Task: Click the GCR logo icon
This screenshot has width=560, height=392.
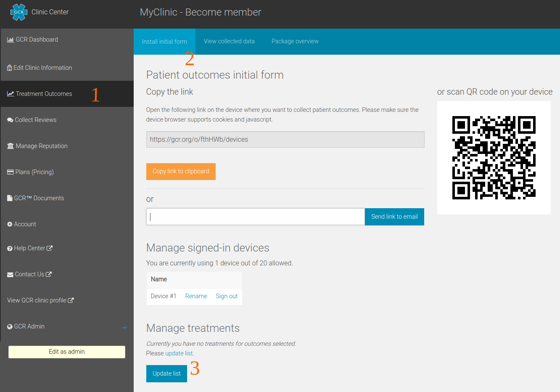Action: pyautogui.click(x=18, y=12)
